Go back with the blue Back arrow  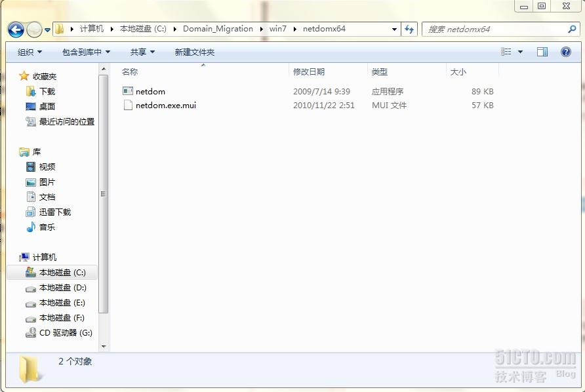coord(16,29)
